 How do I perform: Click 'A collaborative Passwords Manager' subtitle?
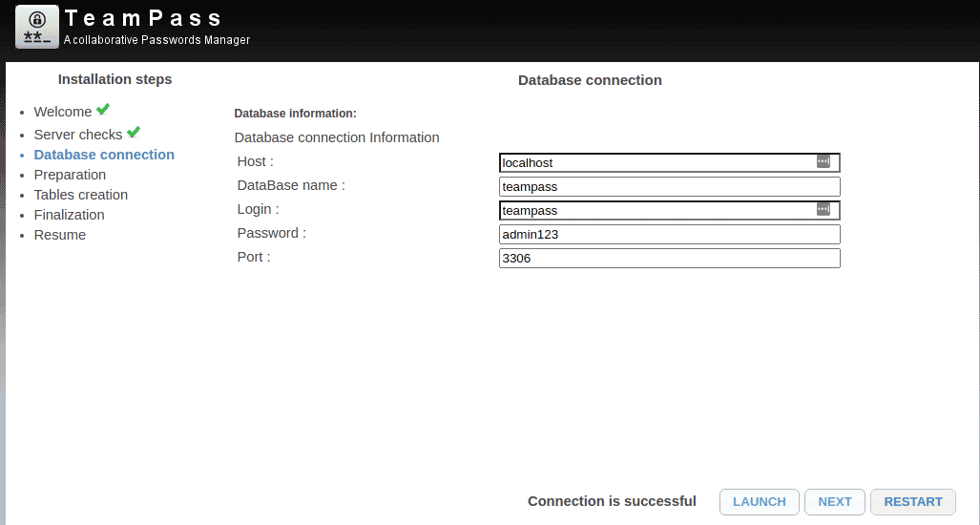pyautogui.click(x=156, y=40)
